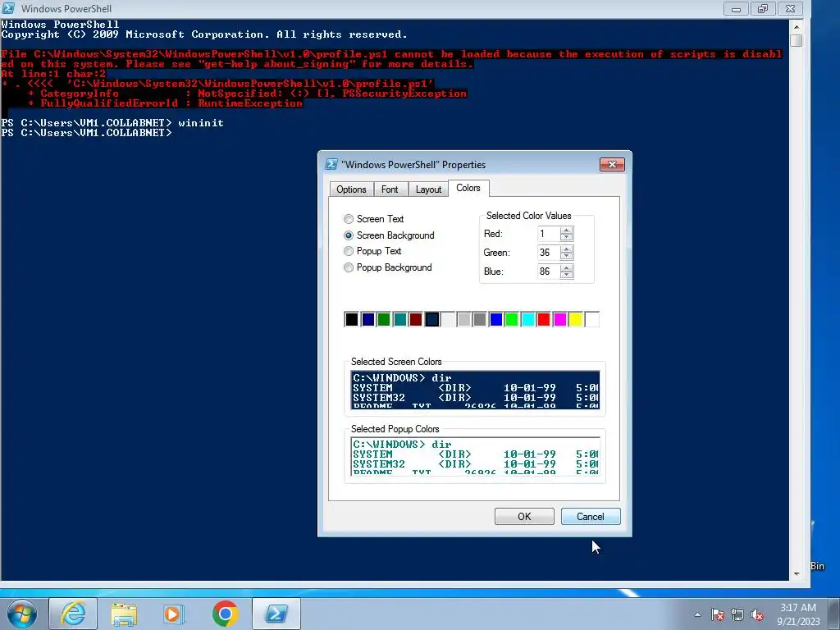Restore down the Windows PowerShell window
Image resolution: width=840 pixels, height=630 pixels.
click(x=763, y=8)
